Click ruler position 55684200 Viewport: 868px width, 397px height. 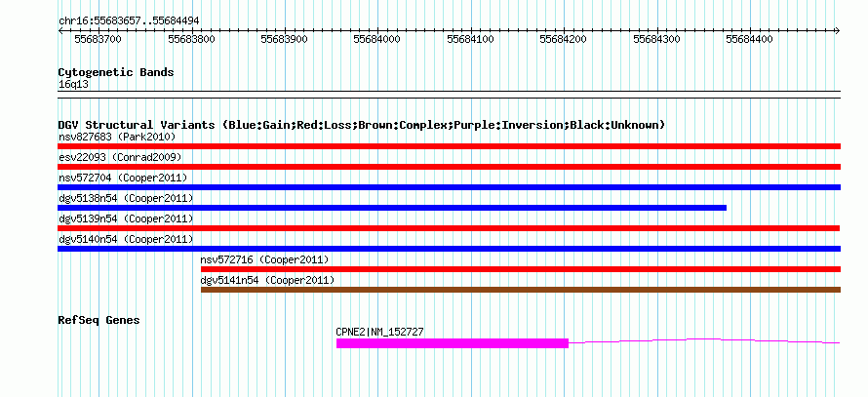563,39
